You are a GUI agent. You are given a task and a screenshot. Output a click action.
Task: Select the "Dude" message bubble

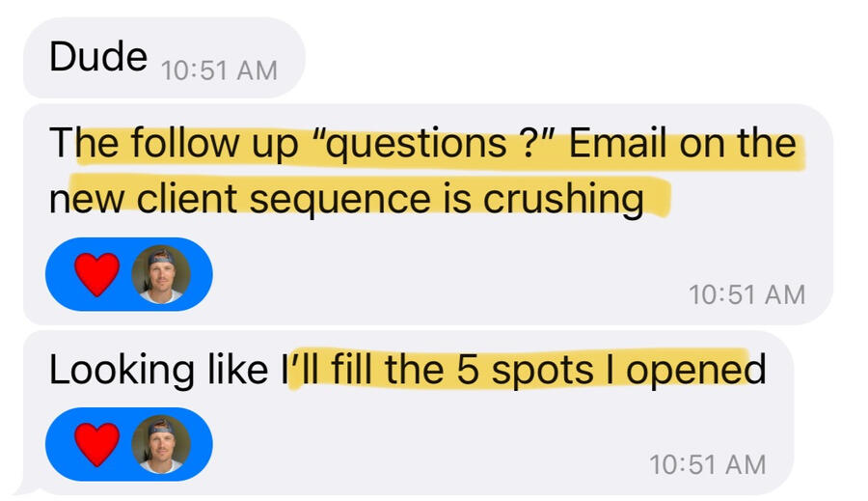[x=96, y=58]
